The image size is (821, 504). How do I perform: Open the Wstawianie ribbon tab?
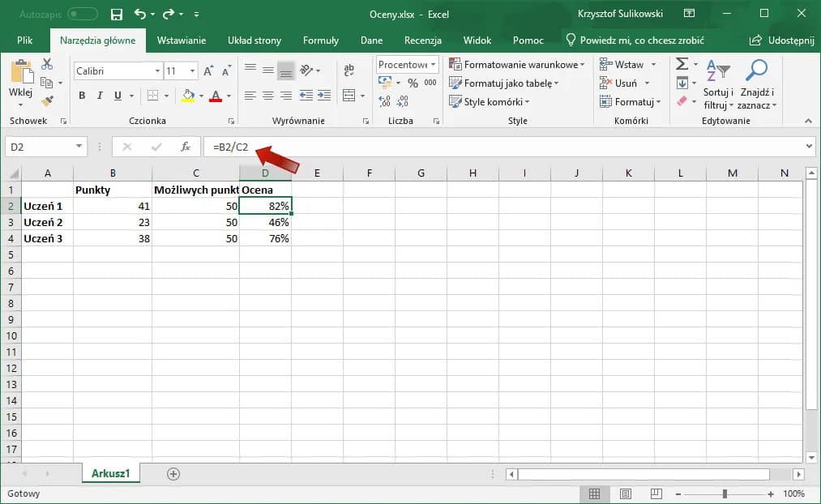click(181, 41)
